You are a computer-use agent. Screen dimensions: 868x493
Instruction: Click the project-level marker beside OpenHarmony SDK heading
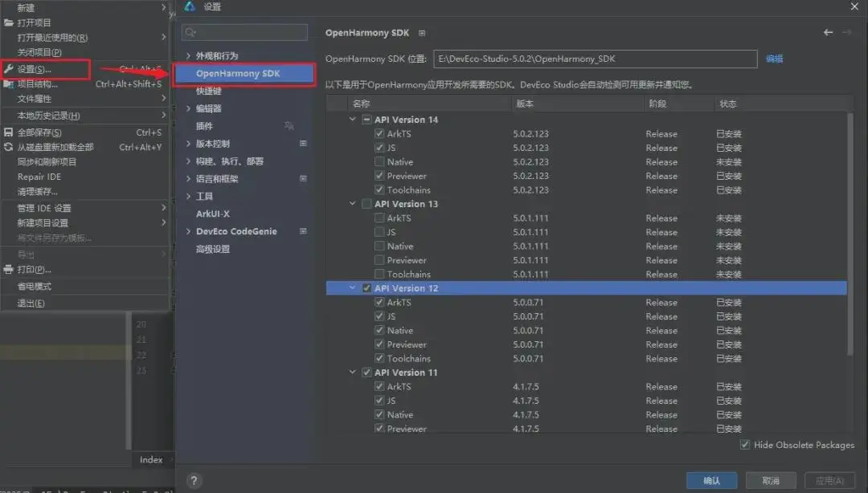[422, 33]
